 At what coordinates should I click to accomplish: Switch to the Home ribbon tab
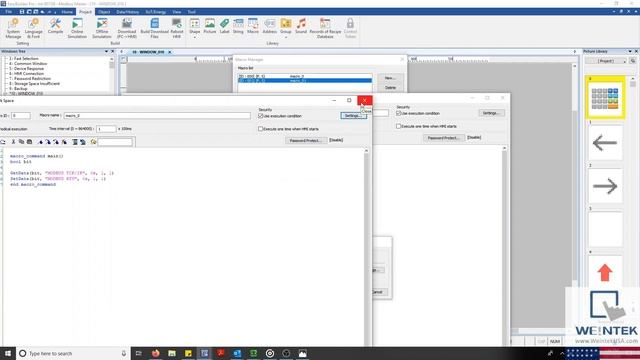tap(67, 12)
